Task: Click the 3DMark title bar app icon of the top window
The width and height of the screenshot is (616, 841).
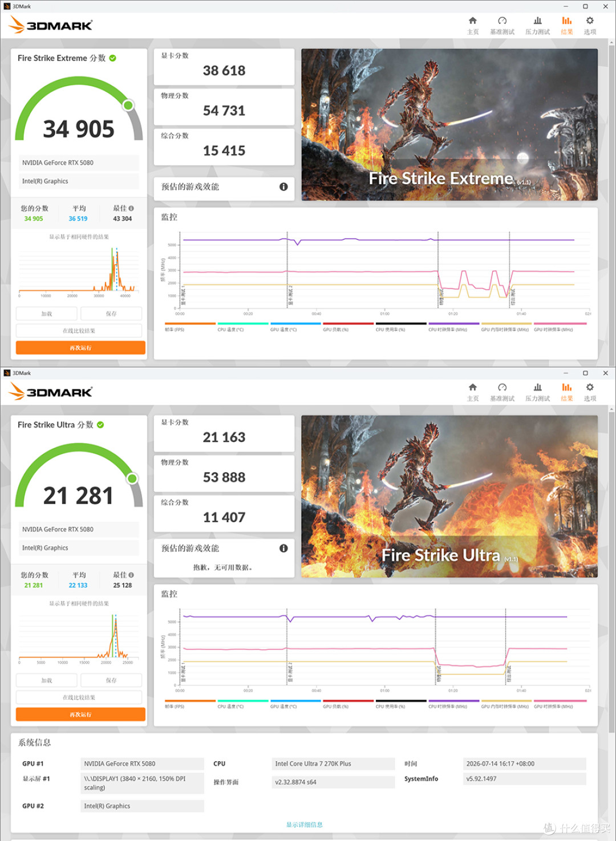Action: coord(7,6)
